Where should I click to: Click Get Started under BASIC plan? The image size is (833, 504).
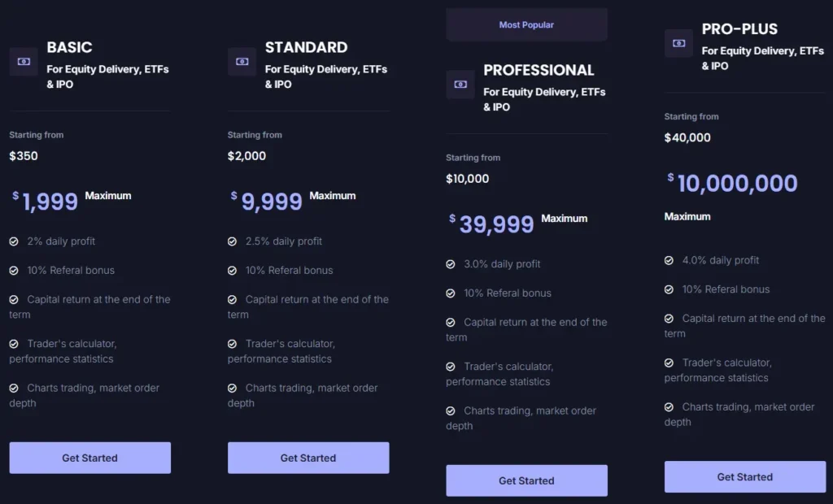89,458
